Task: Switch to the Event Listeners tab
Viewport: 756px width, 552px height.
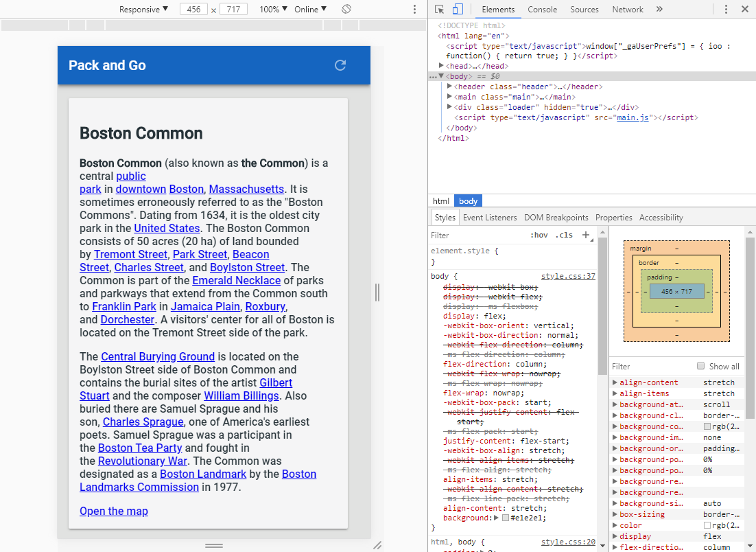Action: (490, 217)
